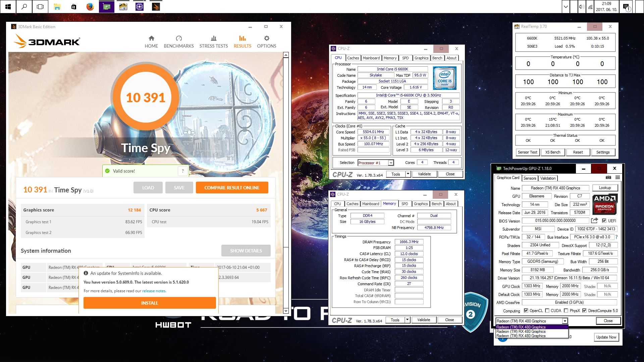Open the GPU selector dropdown in GPU-Z
This screenshot has height=362, width=644.
(x=565, y=321)
